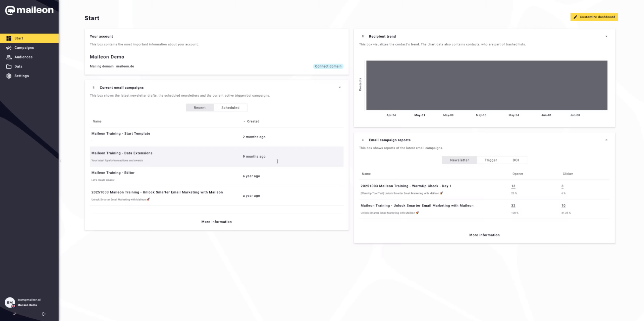Screen dimensions: 644x321
Task: Open Maileon Training - Start Template campaign
Action: [x=121, y=134]
